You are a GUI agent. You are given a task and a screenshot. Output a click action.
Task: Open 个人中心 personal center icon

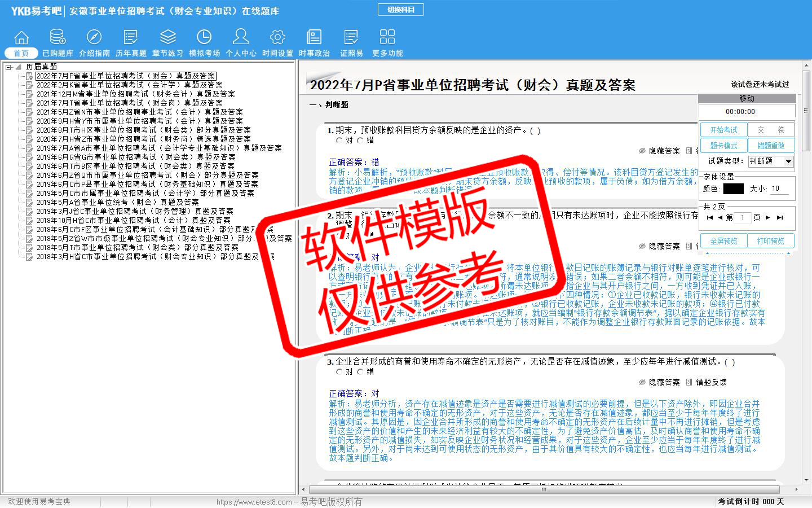(241, 37)
